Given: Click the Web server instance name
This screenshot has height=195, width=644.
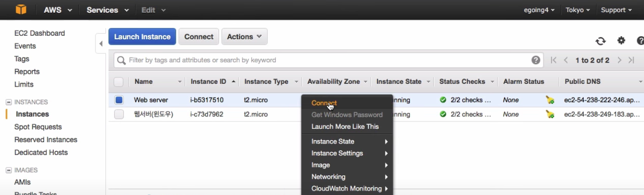Looking at the screenshot, I should point(151,100).
